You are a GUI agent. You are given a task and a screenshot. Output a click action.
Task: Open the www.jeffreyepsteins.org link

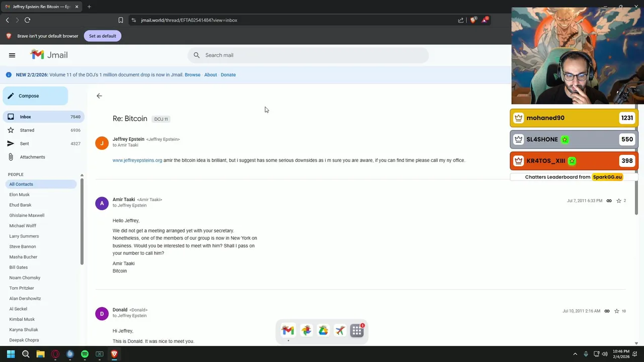coord(137,160)
